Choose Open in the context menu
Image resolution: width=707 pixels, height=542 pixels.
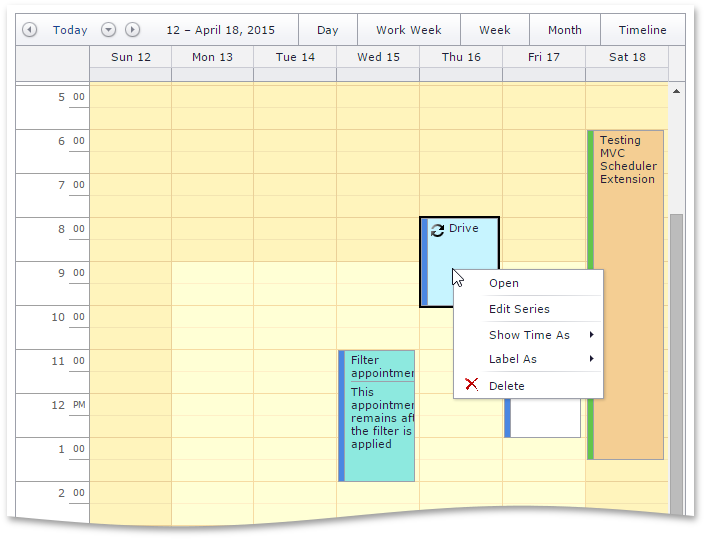click(528, 283)
